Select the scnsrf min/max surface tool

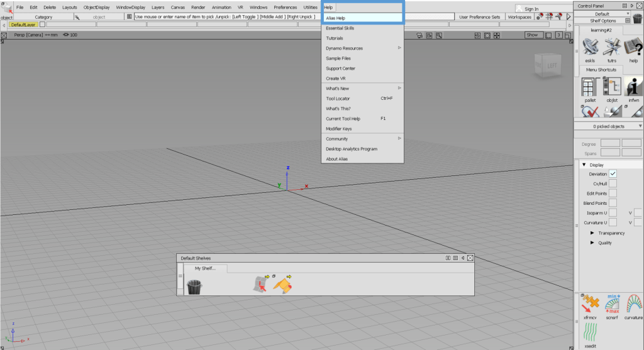pyautogui.click(x=612, y=304)
